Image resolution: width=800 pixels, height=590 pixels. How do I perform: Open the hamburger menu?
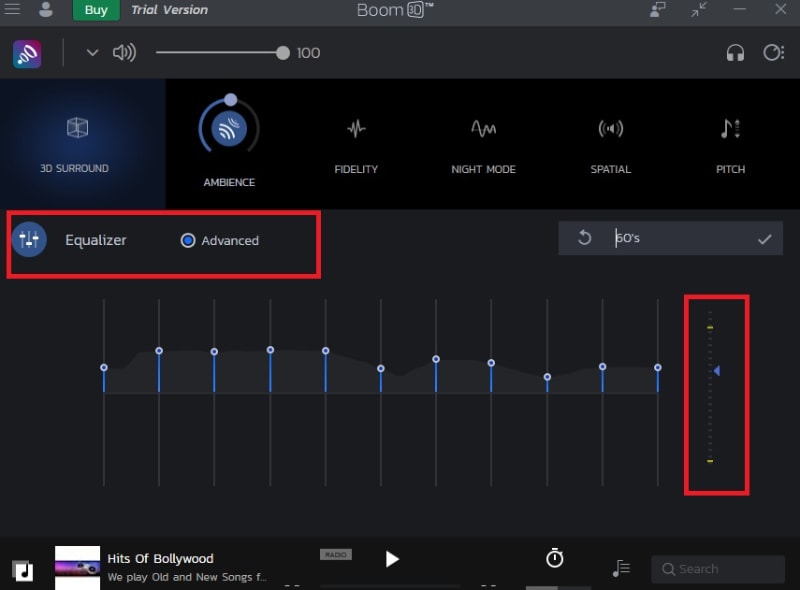pos(12,9)
